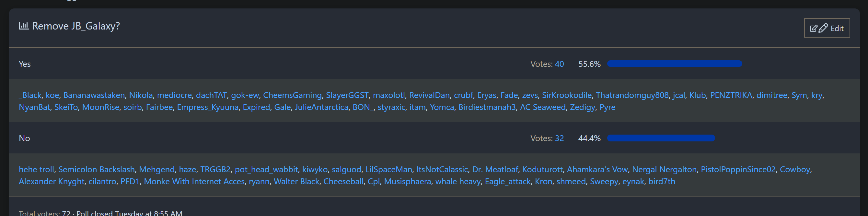Image resolution: width=868 pixels, height=216 pixels.
Task: Visit CheemsGaming's profile link
Action: 292,95
